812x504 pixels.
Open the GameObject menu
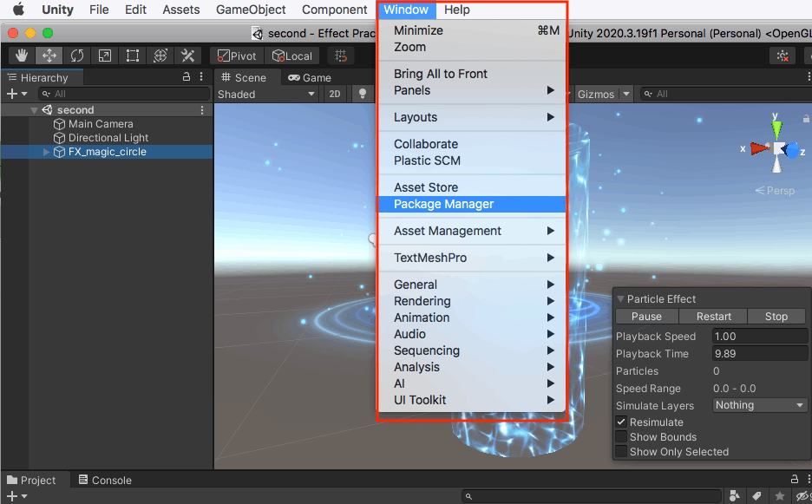click(251, 10)
